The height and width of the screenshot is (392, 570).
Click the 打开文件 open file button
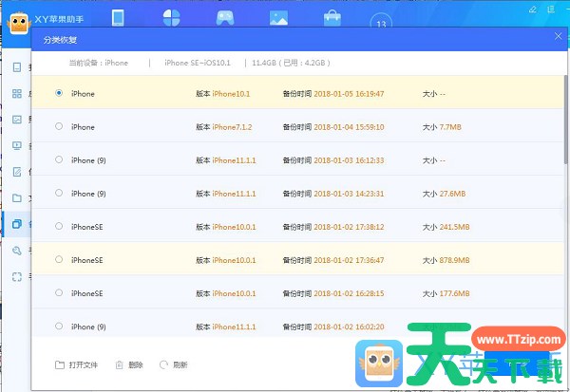coord(77,364)
